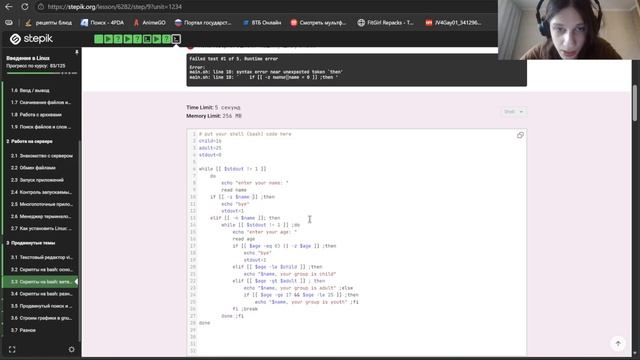Place cursor in the bash code editor
Image resolution: width=640 pixels, height=360 pixels.
click(356, 243)
